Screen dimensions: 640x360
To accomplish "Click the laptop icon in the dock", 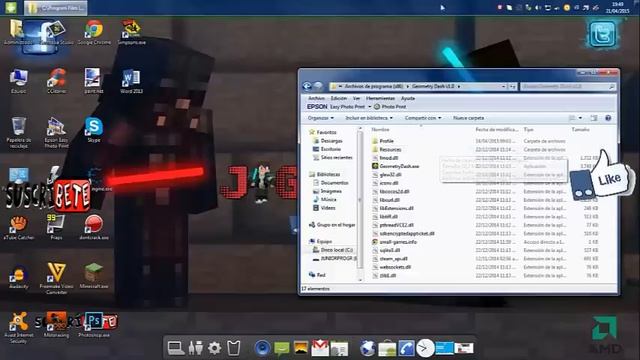I will [x=176, y=348].
